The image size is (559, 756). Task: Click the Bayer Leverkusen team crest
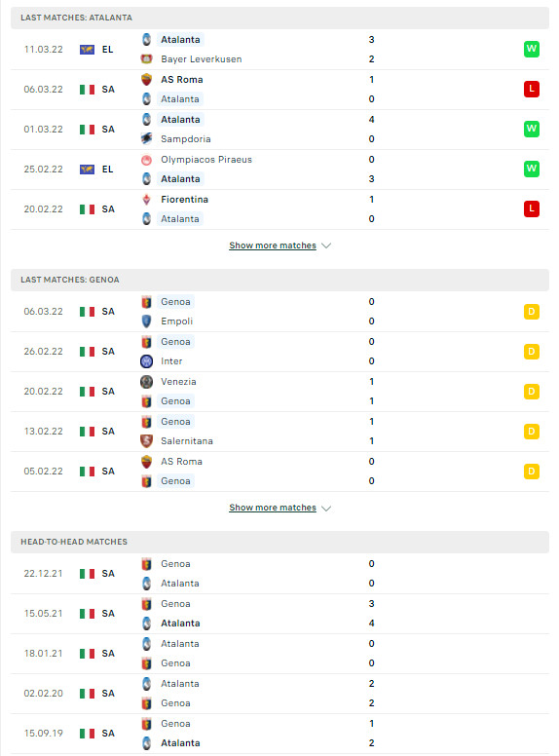click(146, 59)
